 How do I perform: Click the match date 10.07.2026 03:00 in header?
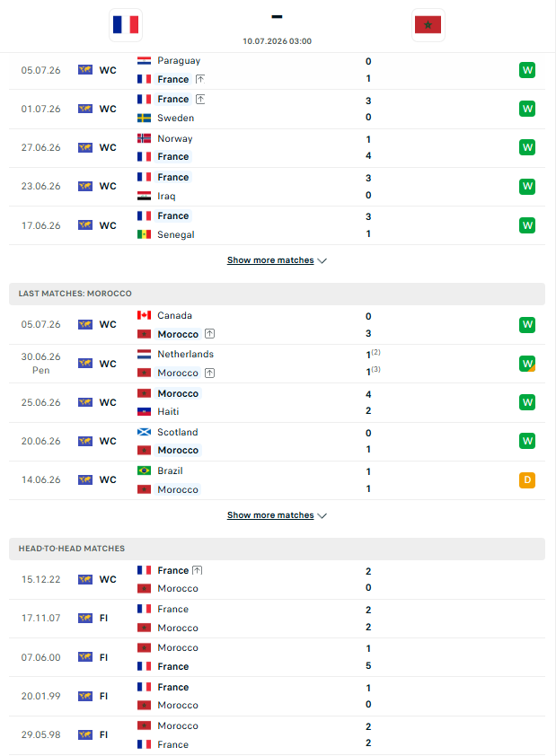tap(277, 41)
